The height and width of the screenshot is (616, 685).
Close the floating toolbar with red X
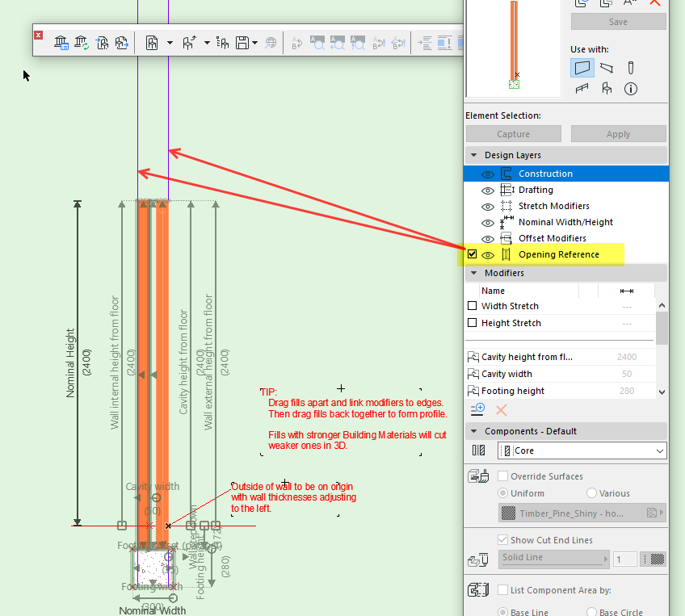[x=38, y=35]
